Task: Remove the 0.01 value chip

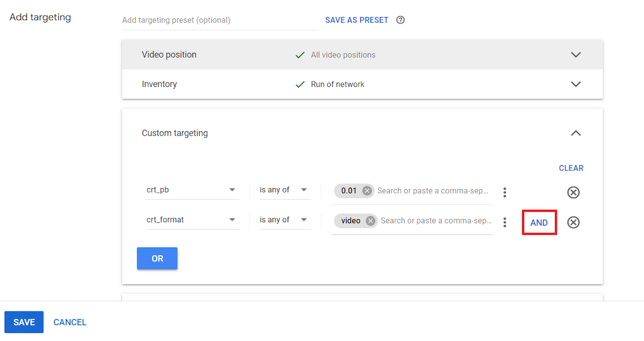Action: click(x=367, y=191)
